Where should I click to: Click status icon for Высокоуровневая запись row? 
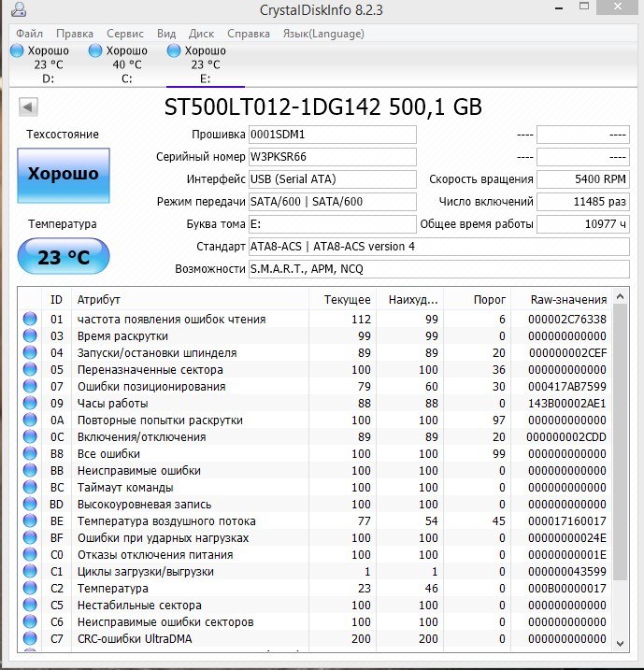tap(30, 504)
